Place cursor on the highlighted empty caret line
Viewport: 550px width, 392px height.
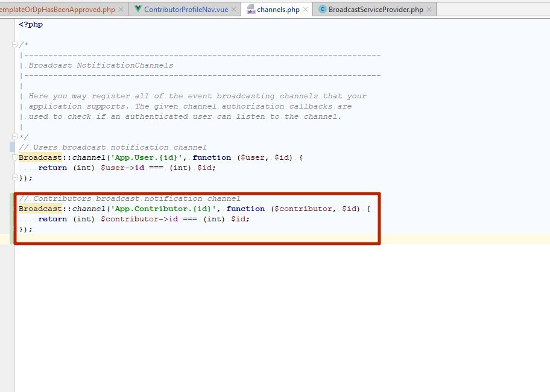pos(282,239)
